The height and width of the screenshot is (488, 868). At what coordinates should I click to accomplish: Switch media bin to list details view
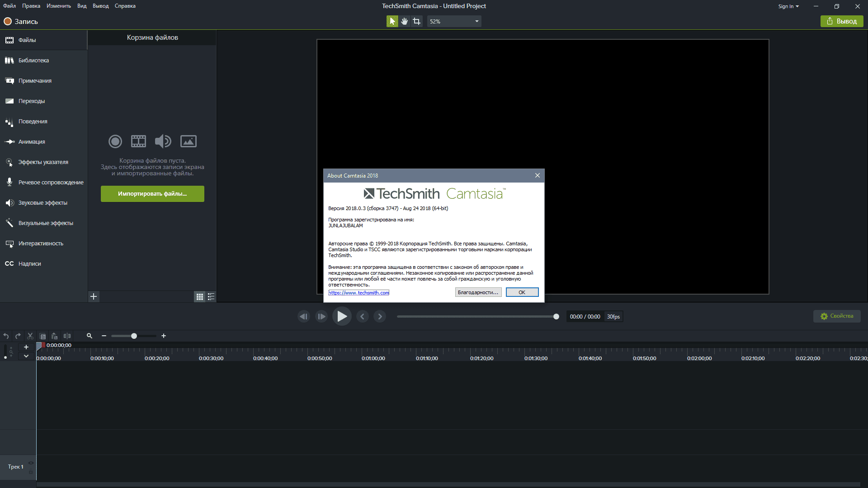pyautogui.click(x=211, y=296)
